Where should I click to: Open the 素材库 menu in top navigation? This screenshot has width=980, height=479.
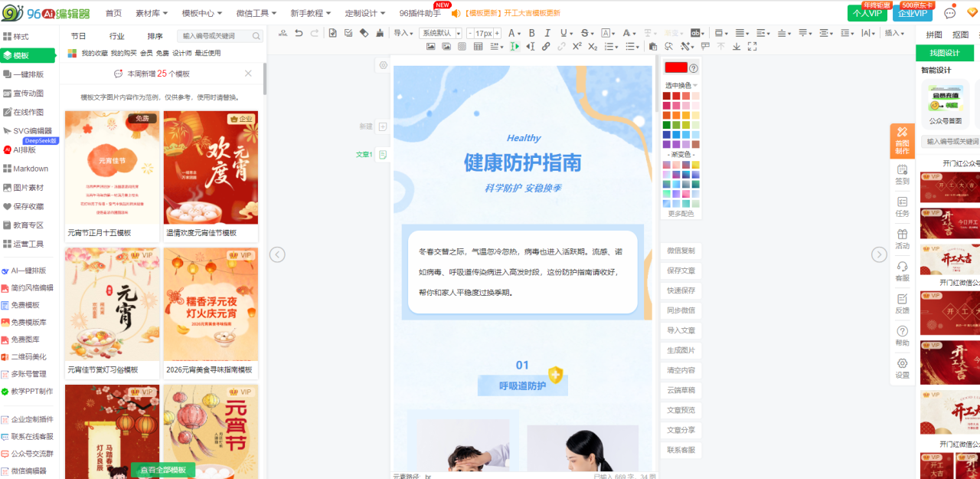click(x=152, y=13)
